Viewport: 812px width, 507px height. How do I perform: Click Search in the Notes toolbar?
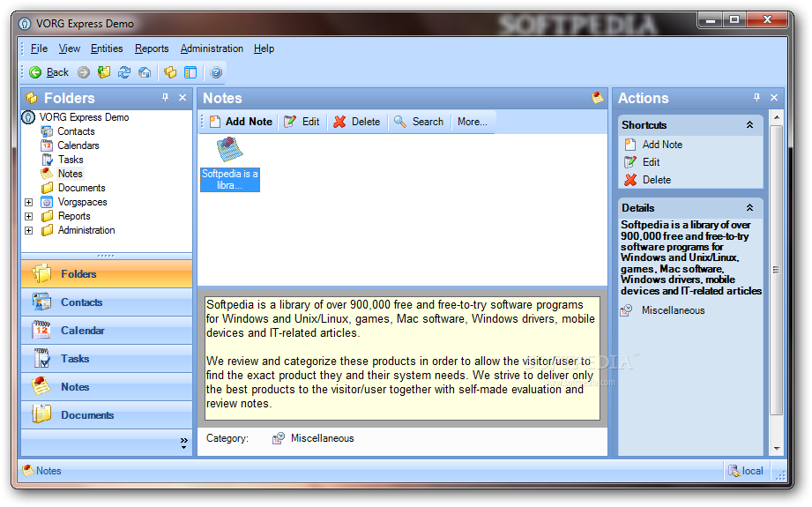pos(419,122)
